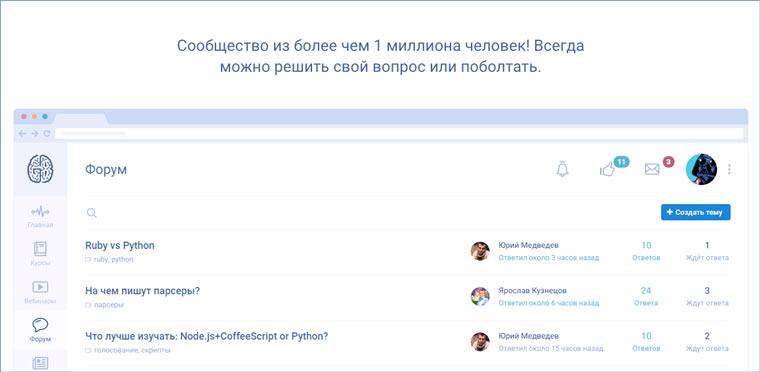Image resolution: width=760 pixels, height=372 pixels.
Task: Open the Курсы sidebar section
Action: [40, 254]
